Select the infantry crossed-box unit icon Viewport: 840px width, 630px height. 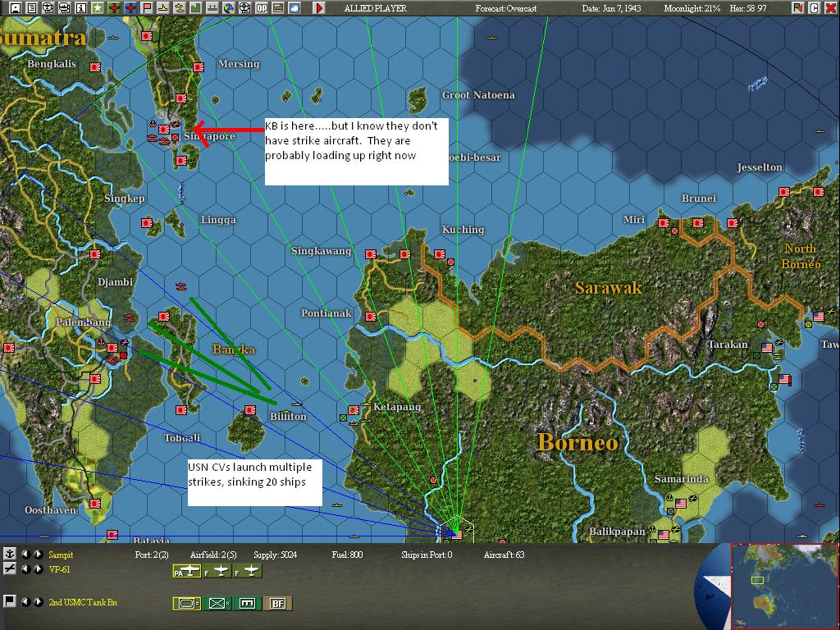pos(217,603)
